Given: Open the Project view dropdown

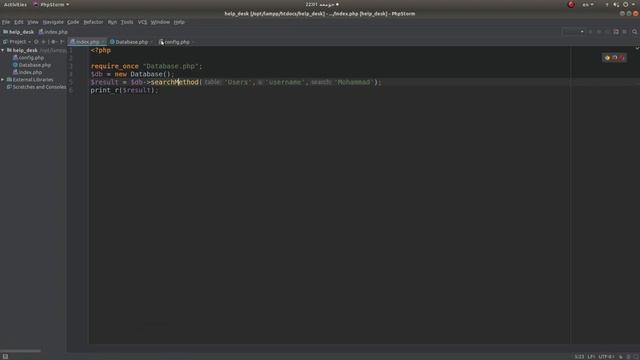Looking at the screenshot, I should point(17,42).
